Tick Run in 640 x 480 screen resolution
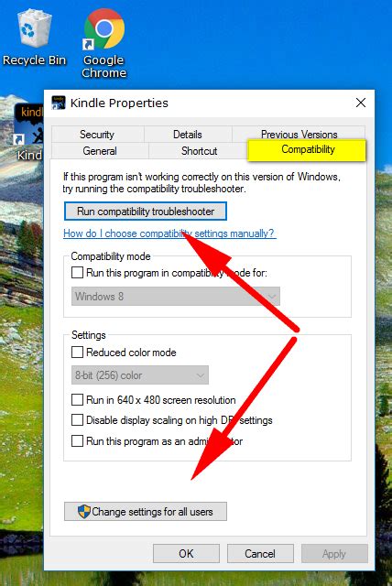Image resolution: width=392 pixels, height=586 pixels. point(77,399)
